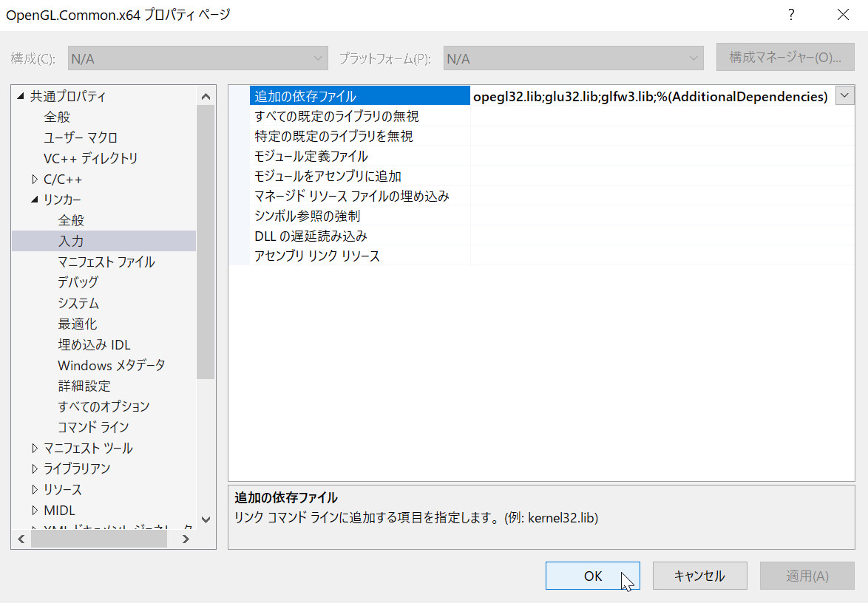
Task: Click the OK button
Action: (x=592, y=576)
